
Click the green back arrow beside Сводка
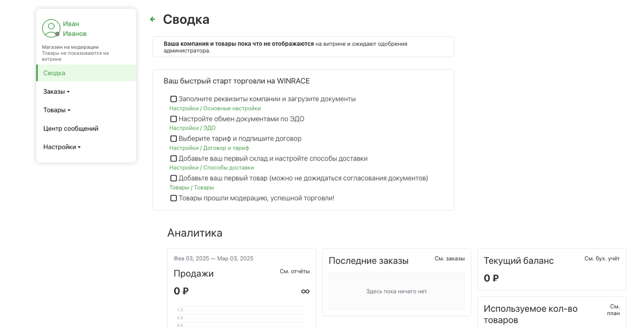pos(153,19)
